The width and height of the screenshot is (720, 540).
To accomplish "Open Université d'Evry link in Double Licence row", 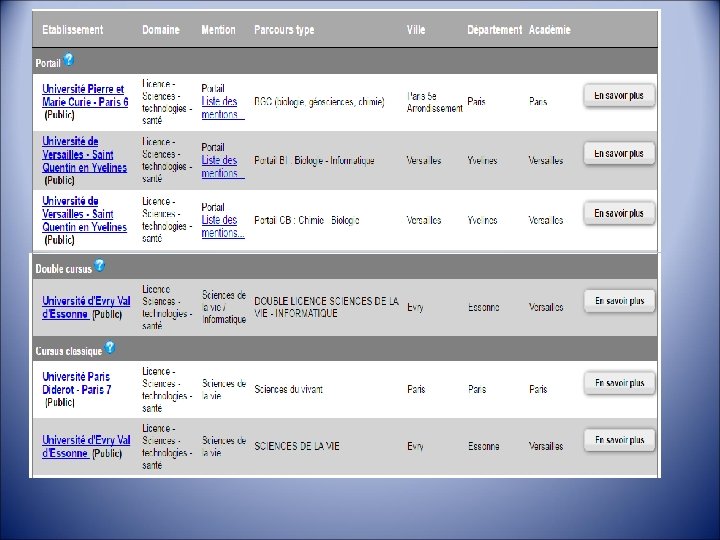I will tap(86, 307).
